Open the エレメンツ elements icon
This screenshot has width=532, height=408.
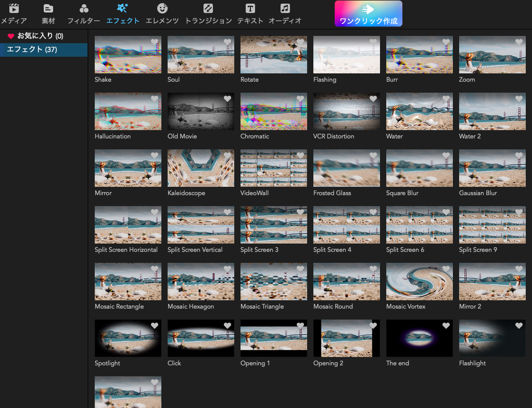(162, 9)
